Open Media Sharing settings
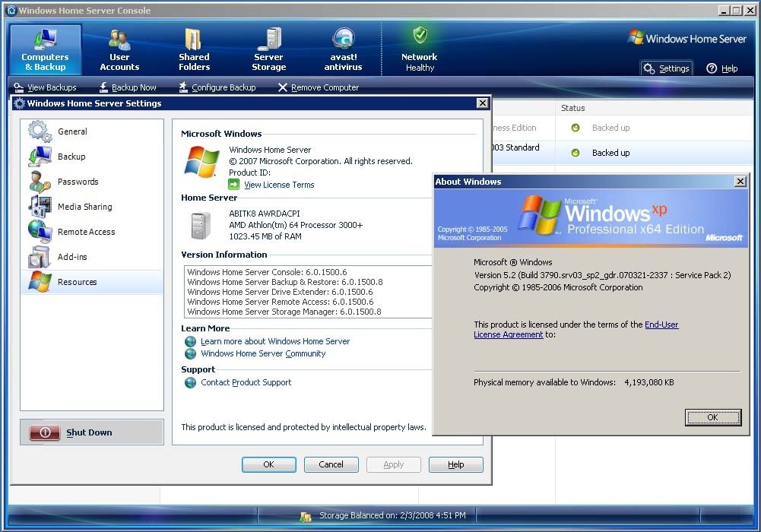 [92, 207]
